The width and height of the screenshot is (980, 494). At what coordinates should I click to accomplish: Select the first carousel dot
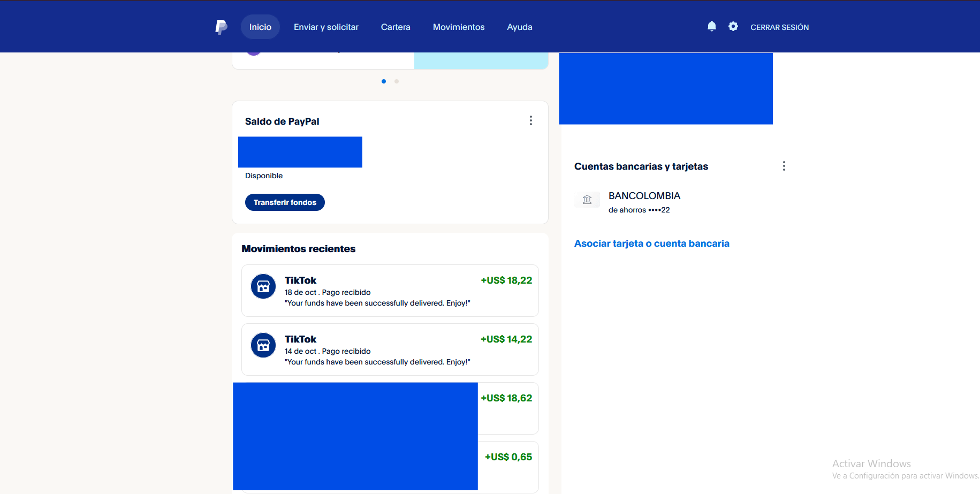(x=384, y=81)
